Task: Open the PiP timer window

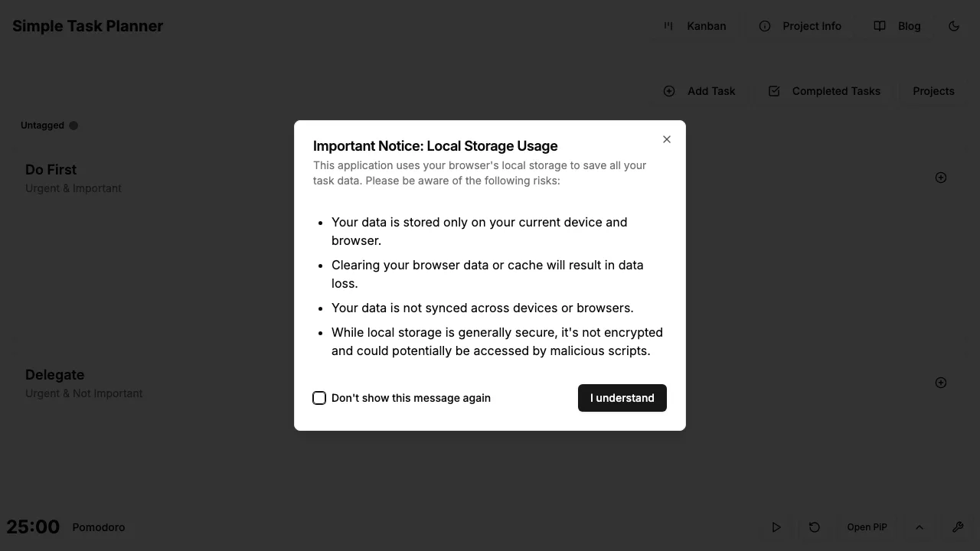Action: click(867, 527)
